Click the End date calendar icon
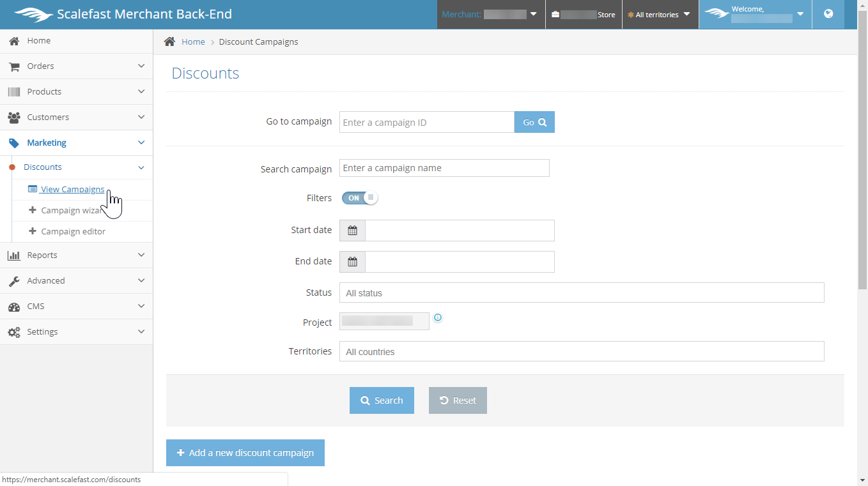This screenshot has height=486, width=868. [352, 262]
